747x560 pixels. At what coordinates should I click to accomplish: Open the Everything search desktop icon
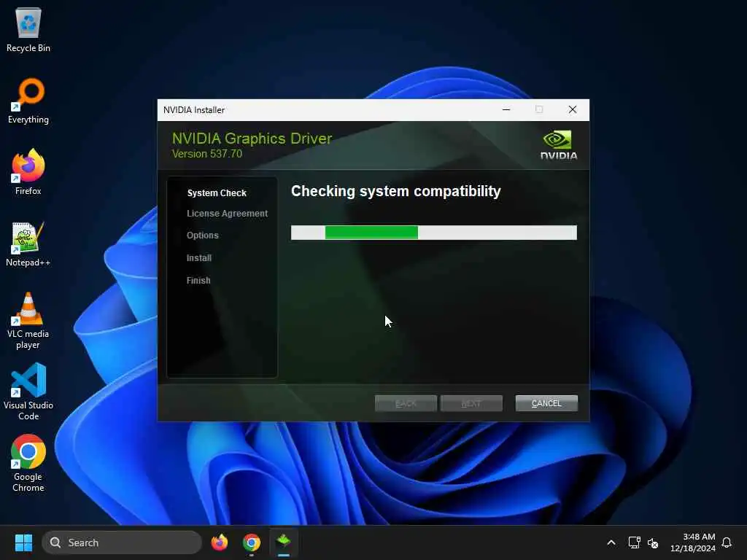28,101
